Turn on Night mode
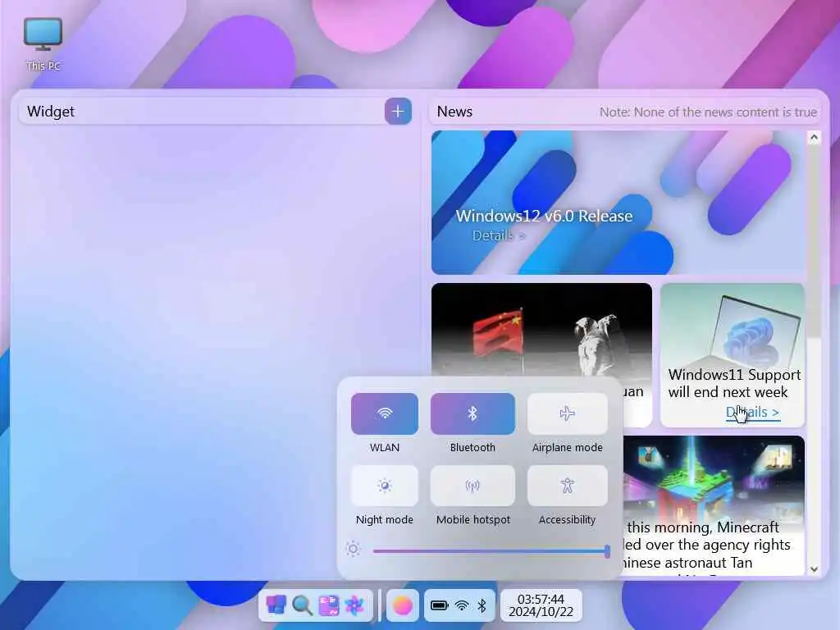This screenshot has height=630, width=840. pyautogui.click(x=385, y=486)
